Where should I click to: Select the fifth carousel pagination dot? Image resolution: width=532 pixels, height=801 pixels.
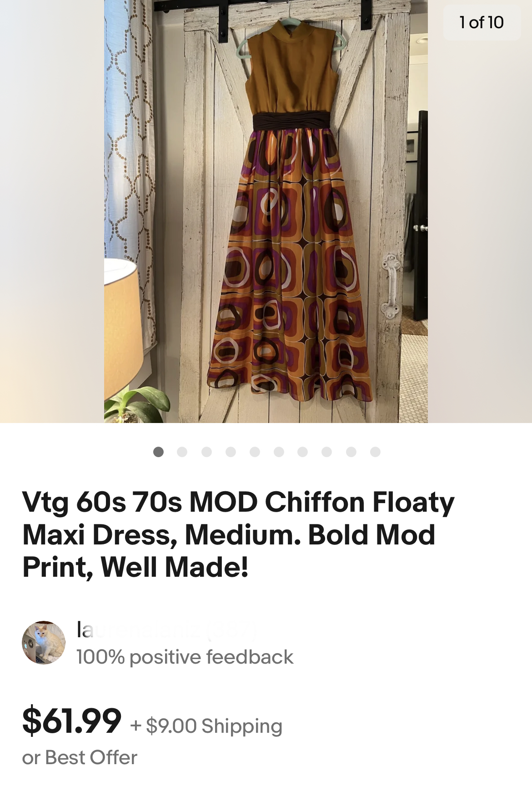coord(255,452)
